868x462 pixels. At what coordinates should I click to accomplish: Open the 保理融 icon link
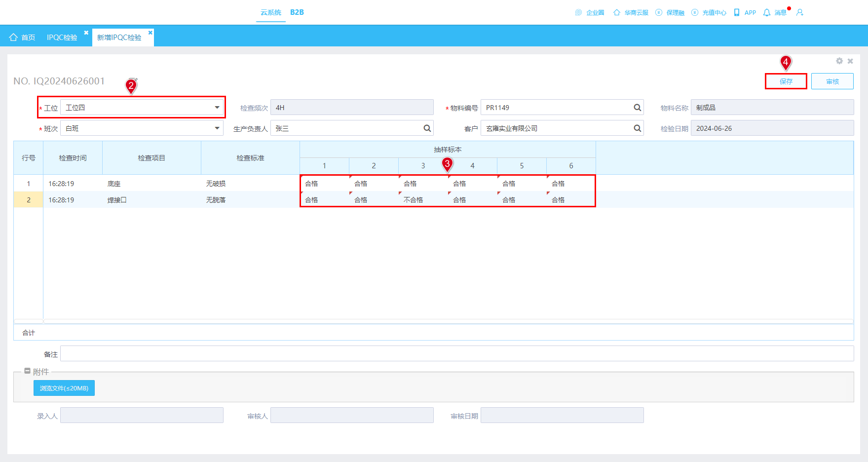click(670, 12)
